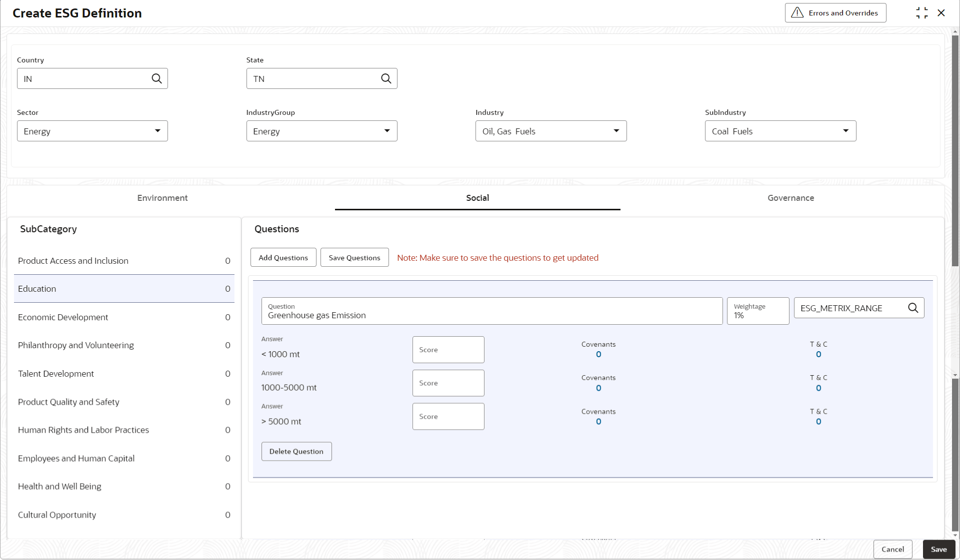This screenshot has width=960, height=560.
Task: Click the State field search icon
Action: coord(386,78)
